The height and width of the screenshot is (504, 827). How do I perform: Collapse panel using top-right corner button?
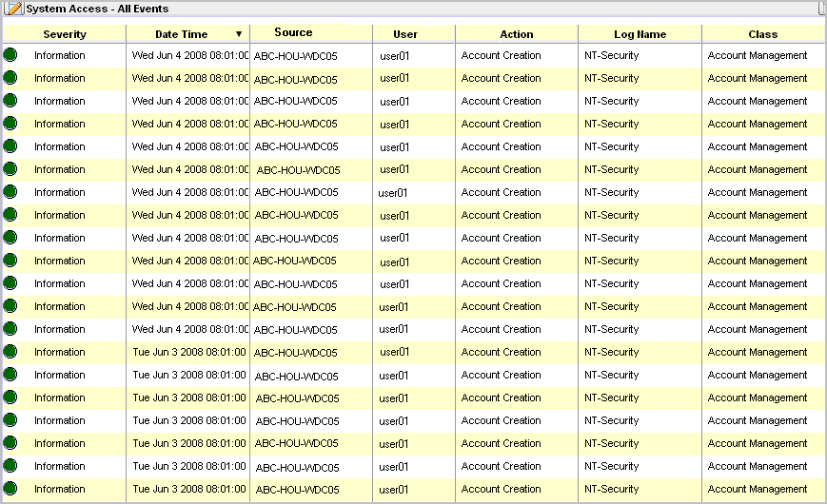point(820,8)
